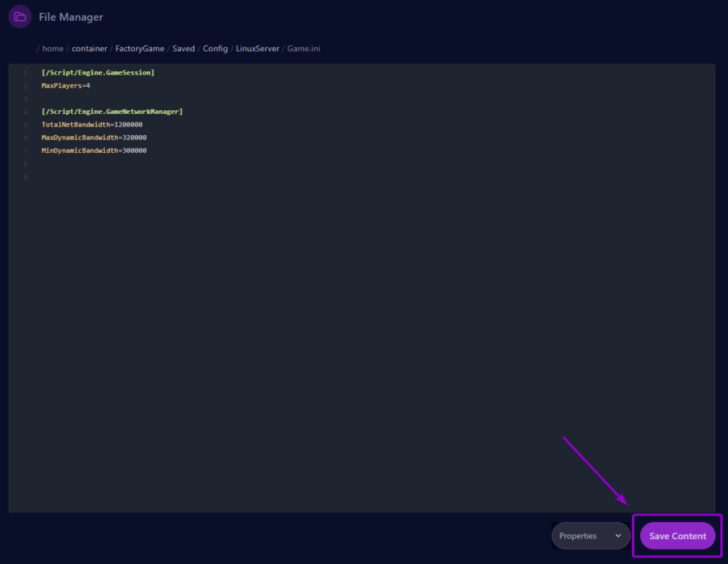This screenshot has height=564, width=728.
Task: Open the Properties syntax dropdown
Action: tap(590, 536)
